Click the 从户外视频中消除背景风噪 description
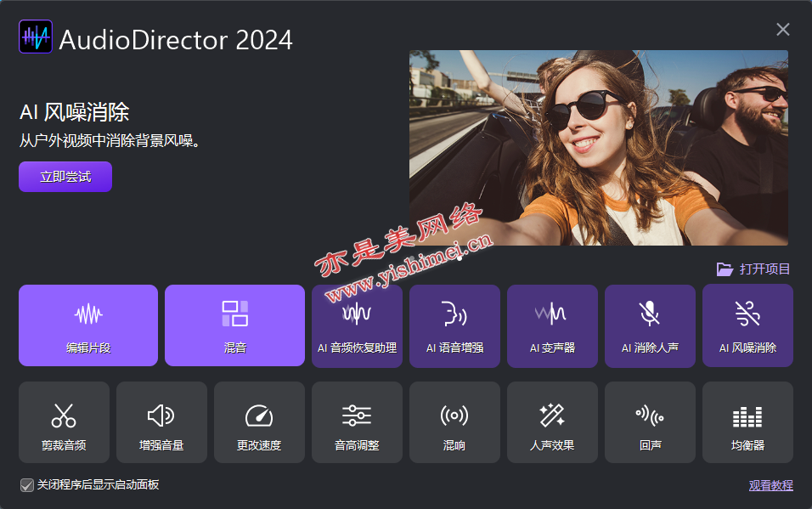Viewport: 812px width, 509px height. pos(110,140)
